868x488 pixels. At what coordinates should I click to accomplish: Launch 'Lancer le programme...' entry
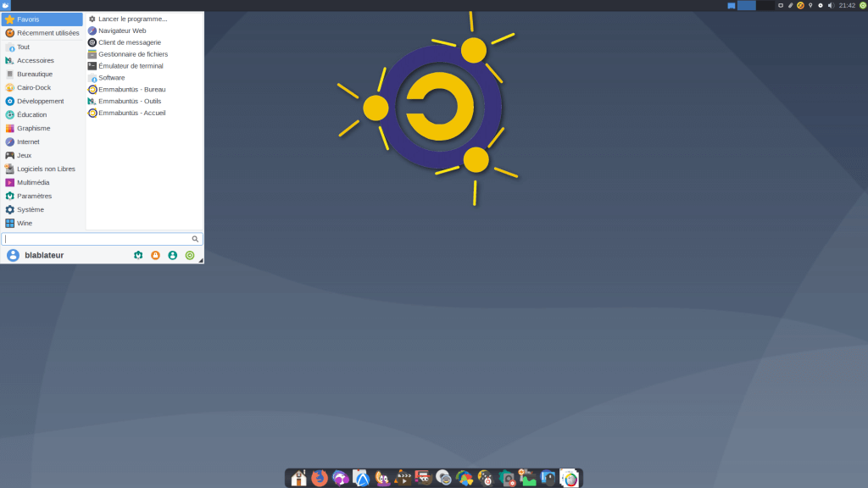[x=144, y=19]
